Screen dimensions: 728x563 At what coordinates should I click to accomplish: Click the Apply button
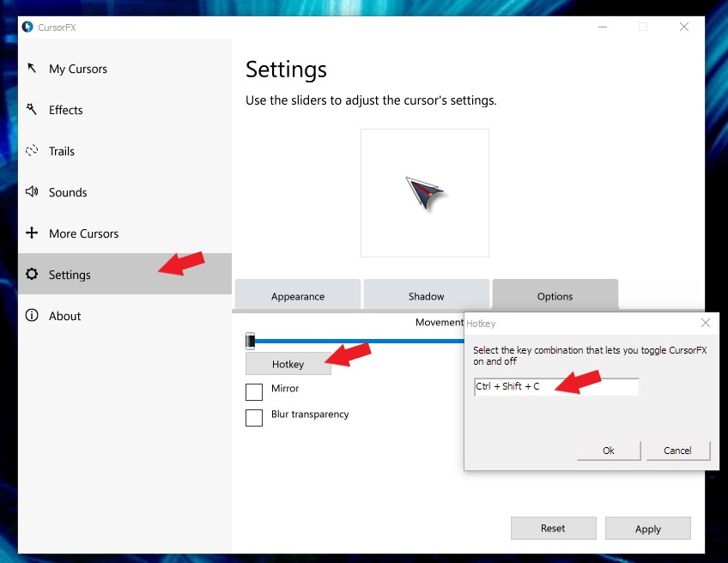[x=647, y=529]
